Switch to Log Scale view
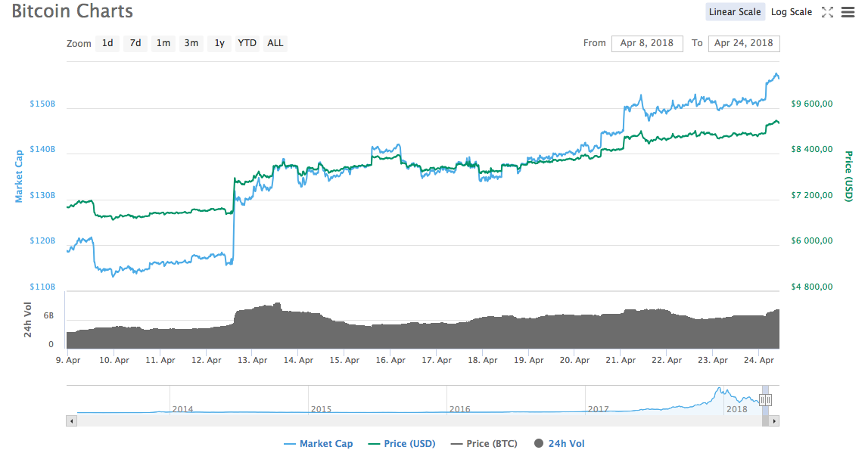 [791, 11]
